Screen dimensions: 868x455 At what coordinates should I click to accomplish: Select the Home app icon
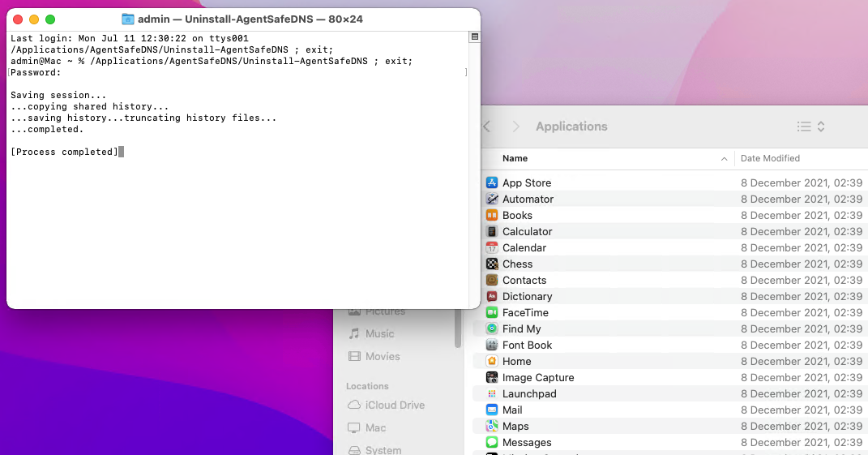(492, 361)
